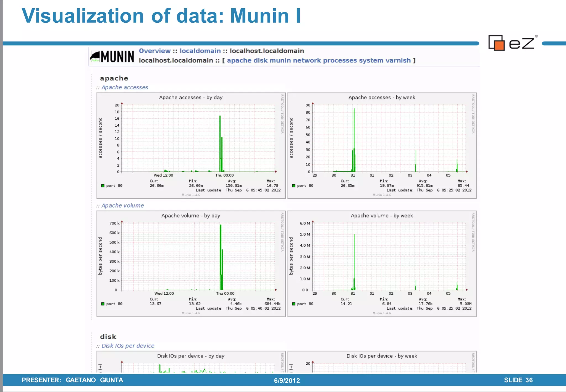Jump to the network category link
Viewport: 566px width, 392px height.
[x=307, y=61]
